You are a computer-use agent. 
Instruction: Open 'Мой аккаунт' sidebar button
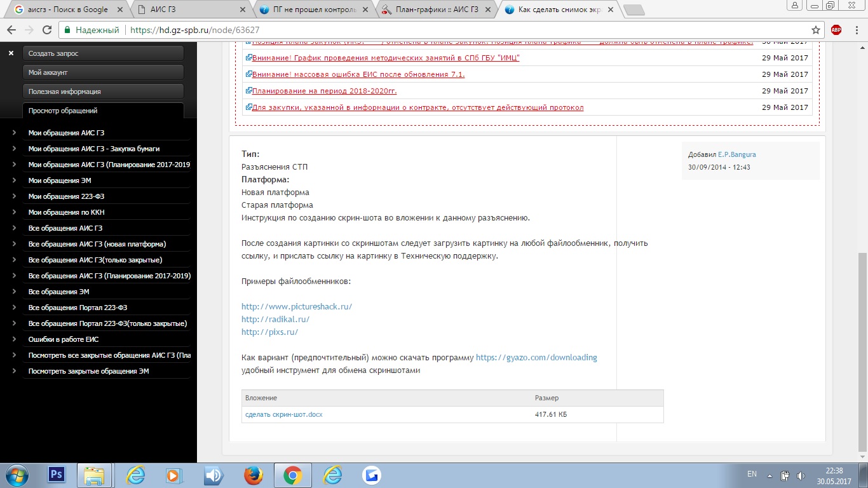point(103,72)
